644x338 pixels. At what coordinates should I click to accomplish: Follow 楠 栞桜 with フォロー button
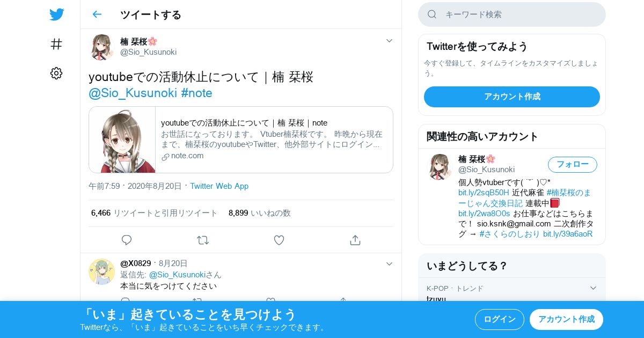click(573, 165)
